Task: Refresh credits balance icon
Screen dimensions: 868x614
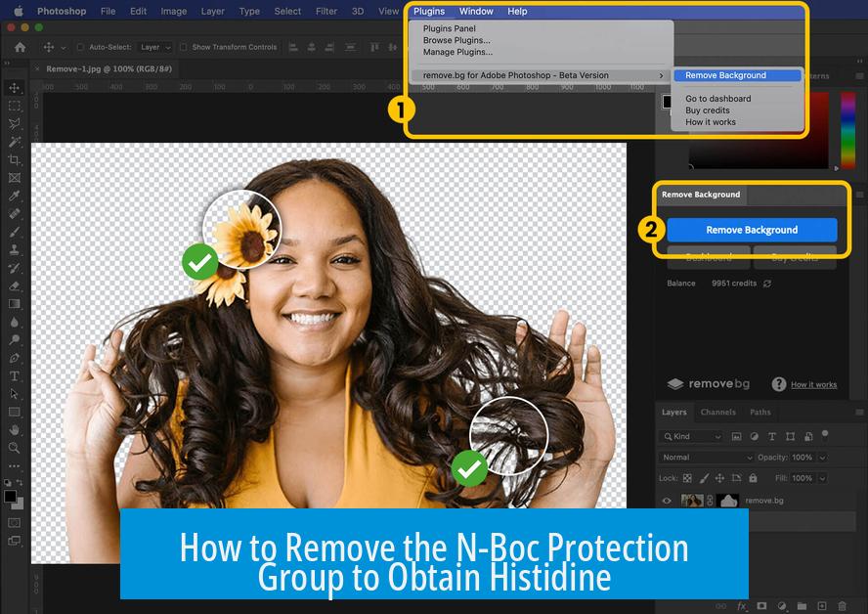Action: [x=767, y=284]
